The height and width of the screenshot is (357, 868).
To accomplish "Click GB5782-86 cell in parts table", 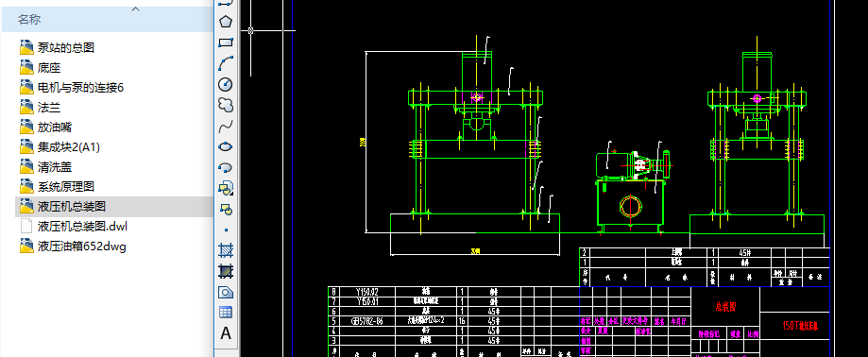I will [x=366, y=321].
